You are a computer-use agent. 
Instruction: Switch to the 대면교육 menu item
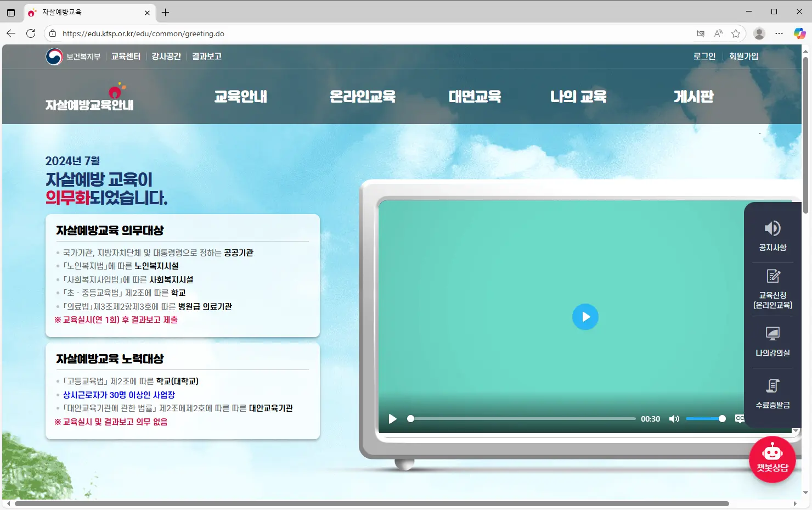point(475,96)
